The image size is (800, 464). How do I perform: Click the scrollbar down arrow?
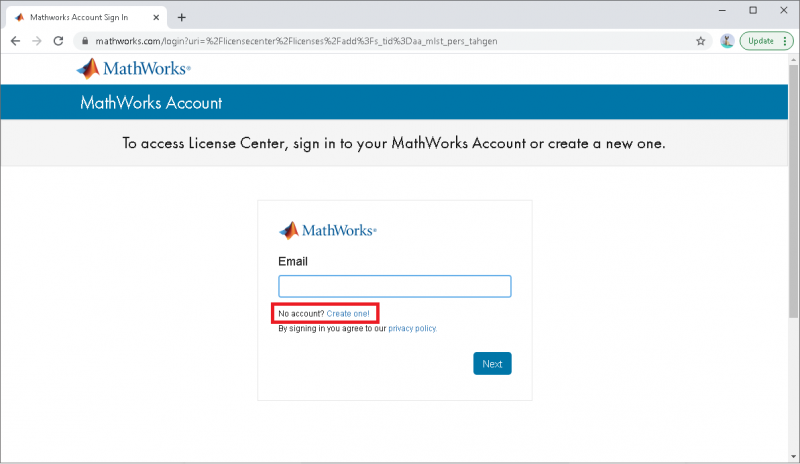point(794,457)
